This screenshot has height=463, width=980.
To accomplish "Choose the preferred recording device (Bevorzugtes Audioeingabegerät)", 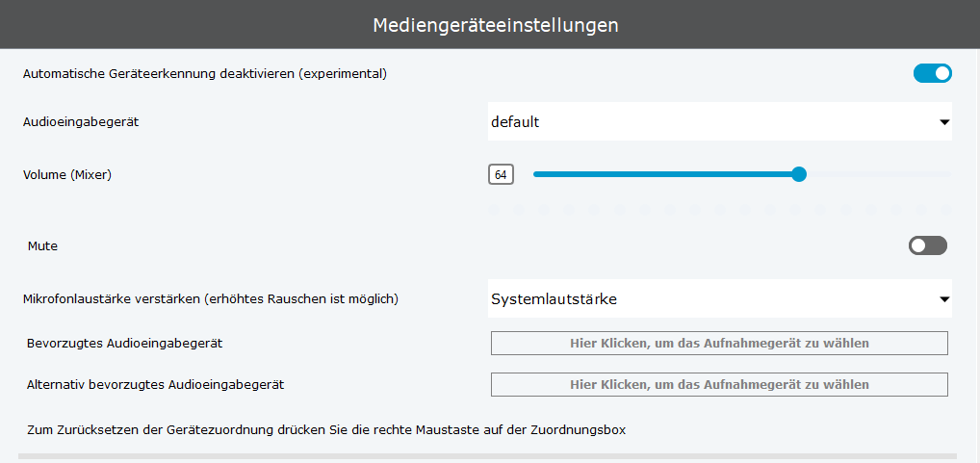I will pos(719,343).
